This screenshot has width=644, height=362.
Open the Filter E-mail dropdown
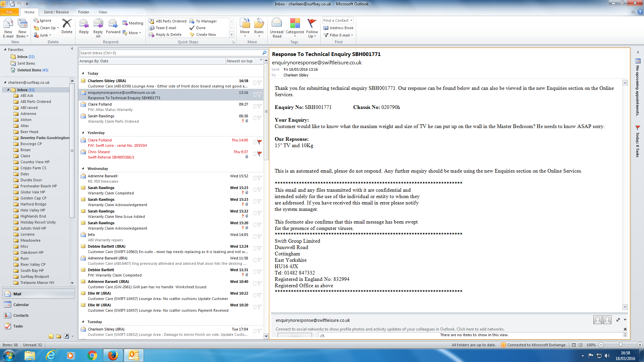[339, 35]
